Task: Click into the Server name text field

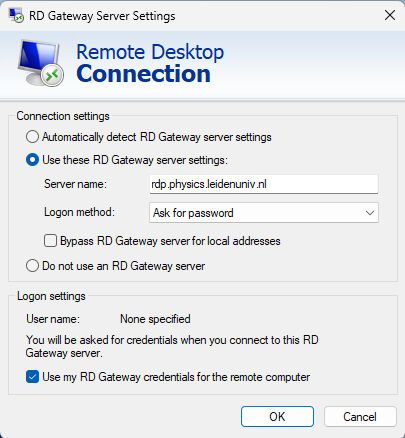Action: pos(264,184)
